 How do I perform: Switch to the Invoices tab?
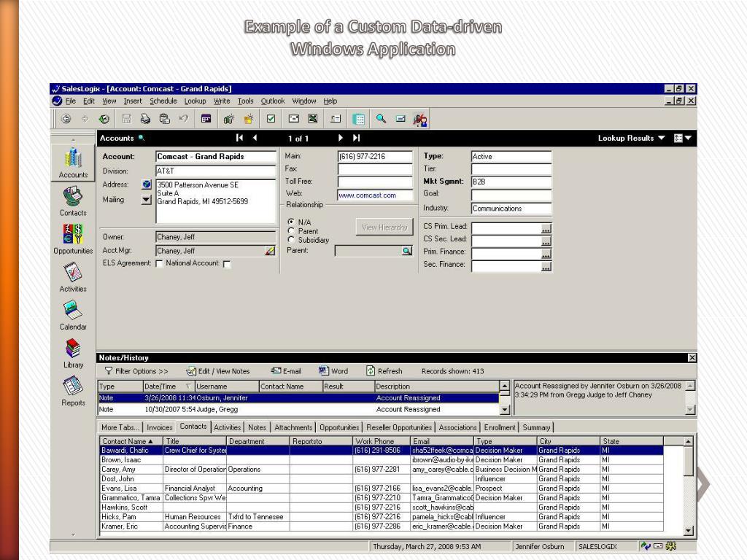(159, 427)
